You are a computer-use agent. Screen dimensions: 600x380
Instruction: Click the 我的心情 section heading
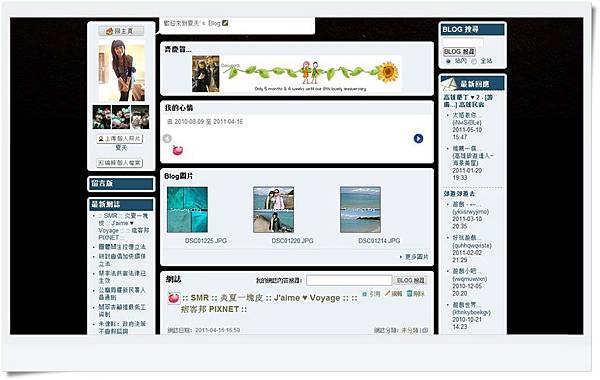[x=179, y=108]
